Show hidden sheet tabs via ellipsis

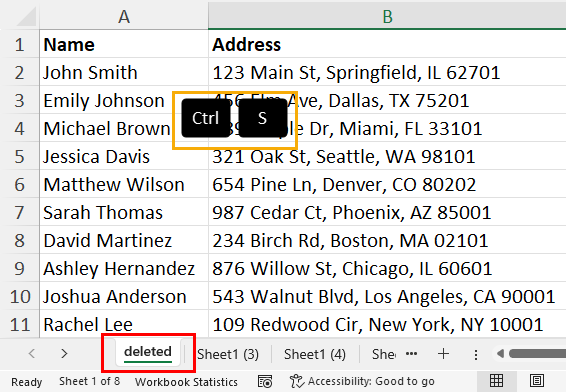tap(411, 354)
